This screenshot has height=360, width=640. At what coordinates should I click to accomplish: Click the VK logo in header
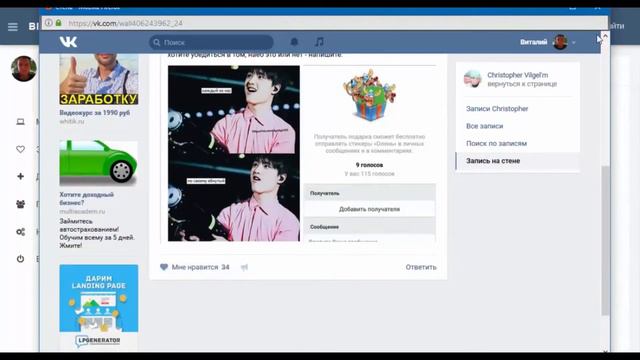(x=68, y=42)
